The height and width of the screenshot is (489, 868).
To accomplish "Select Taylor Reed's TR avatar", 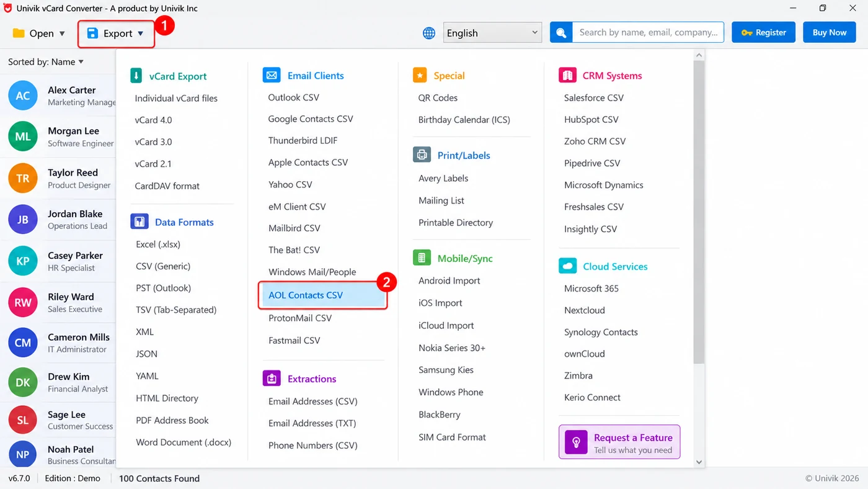I will click(x=23, y=178).
